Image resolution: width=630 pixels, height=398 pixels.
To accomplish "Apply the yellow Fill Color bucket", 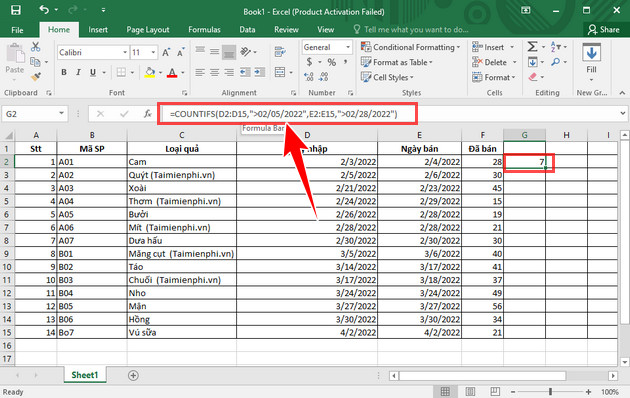I will [150, 72].
